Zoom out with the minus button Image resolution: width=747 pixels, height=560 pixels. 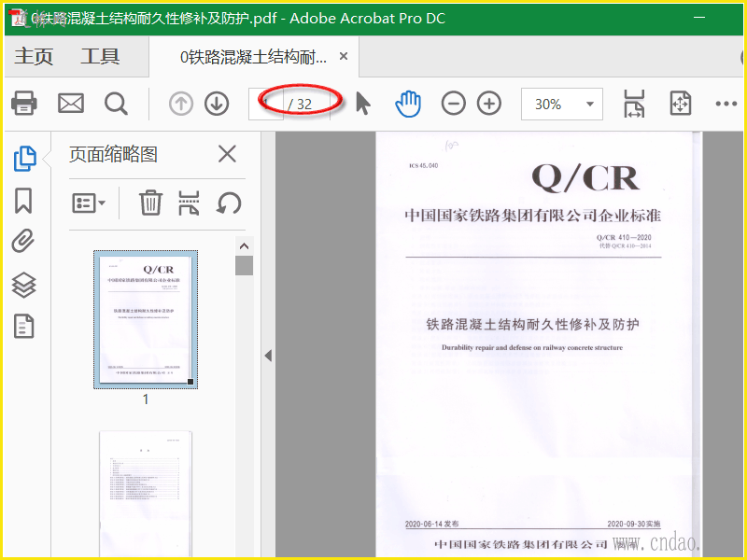pos(453,104)
